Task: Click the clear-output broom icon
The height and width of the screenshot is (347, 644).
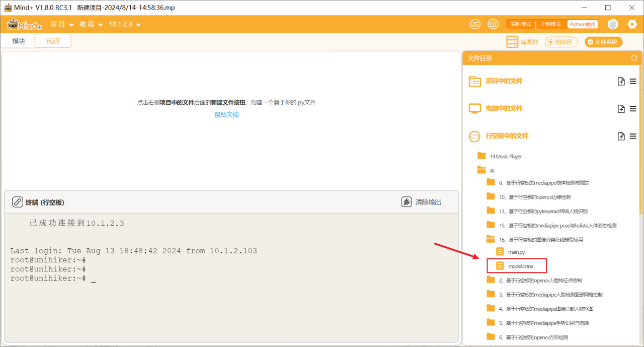Action: coord(407,202)
